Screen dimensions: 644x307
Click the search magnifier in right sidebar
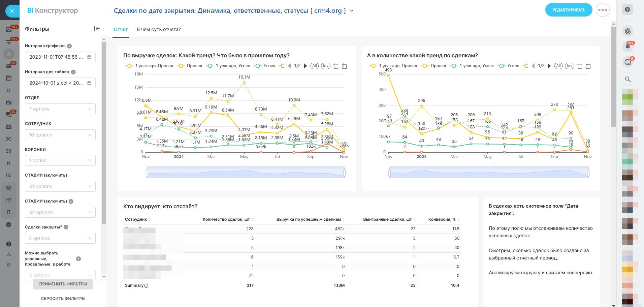point(628,79)
